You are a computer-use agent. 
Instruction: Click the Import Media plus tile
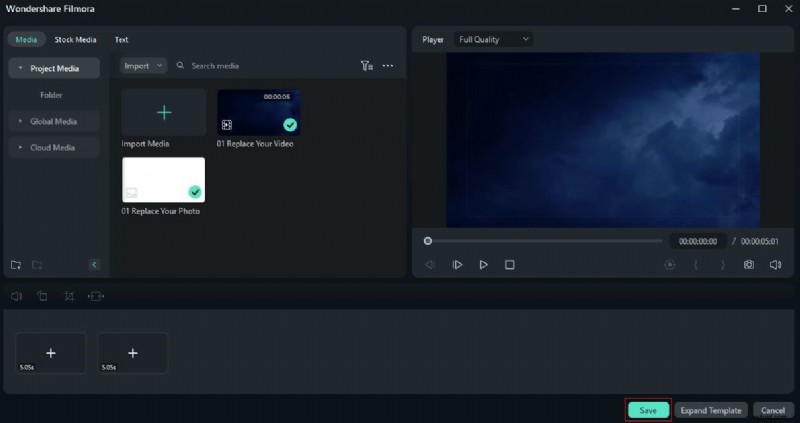point(164,112)
